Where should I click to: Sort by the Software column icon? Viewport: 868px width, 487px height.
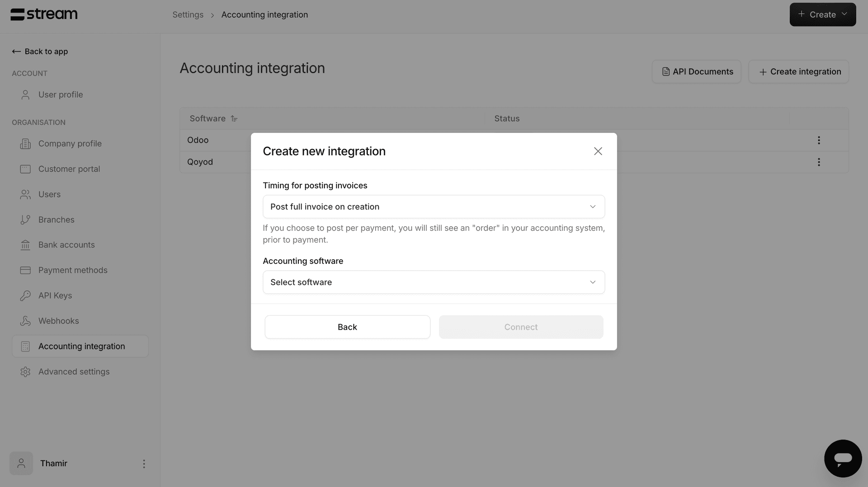[x=234, y=119]
